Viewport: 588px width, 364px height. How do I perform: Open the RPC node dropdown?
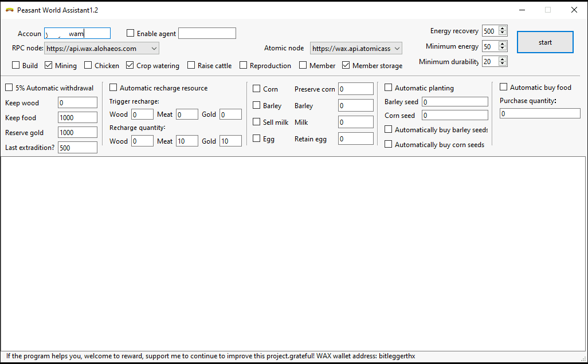pyautogui.click(x=101, y=48)
